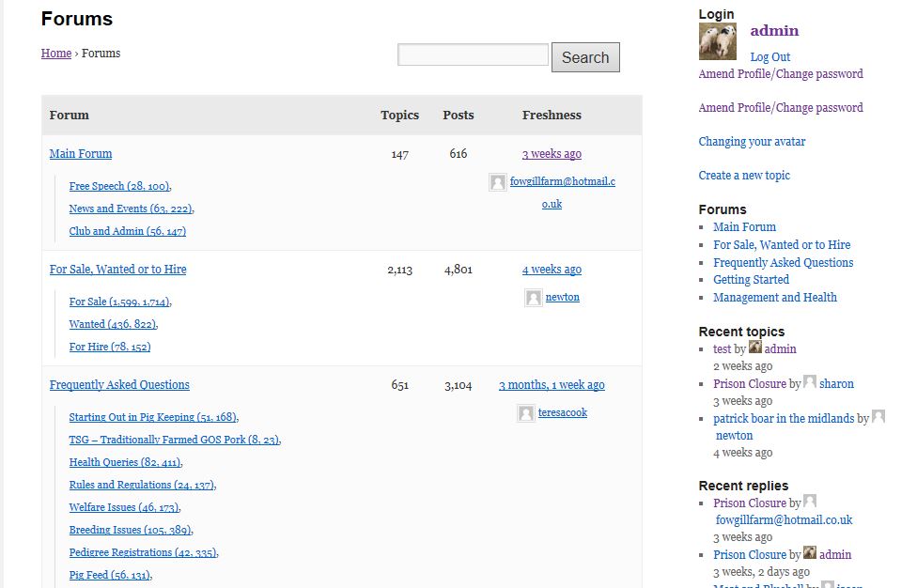Click newton's avatar in the For Sale row
This screenshot has width=917, height=588.
click(533, 298)
